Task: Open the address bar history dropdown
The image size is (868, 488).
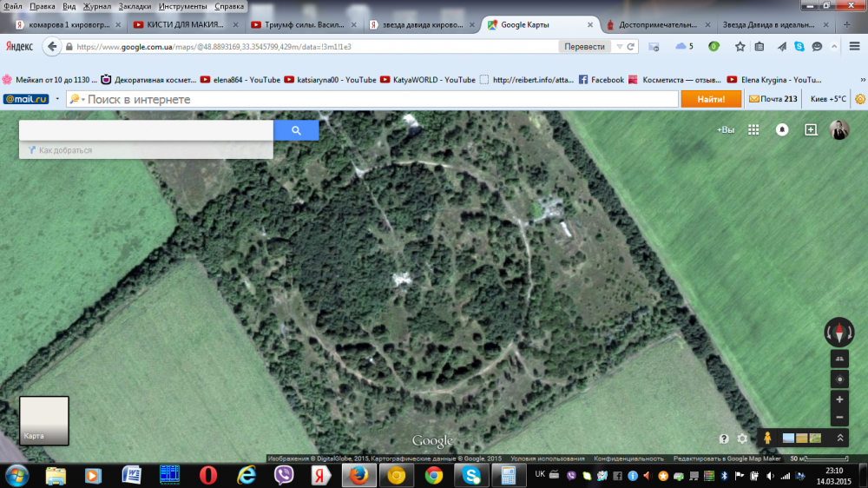Action: click(x=620, y=47)
